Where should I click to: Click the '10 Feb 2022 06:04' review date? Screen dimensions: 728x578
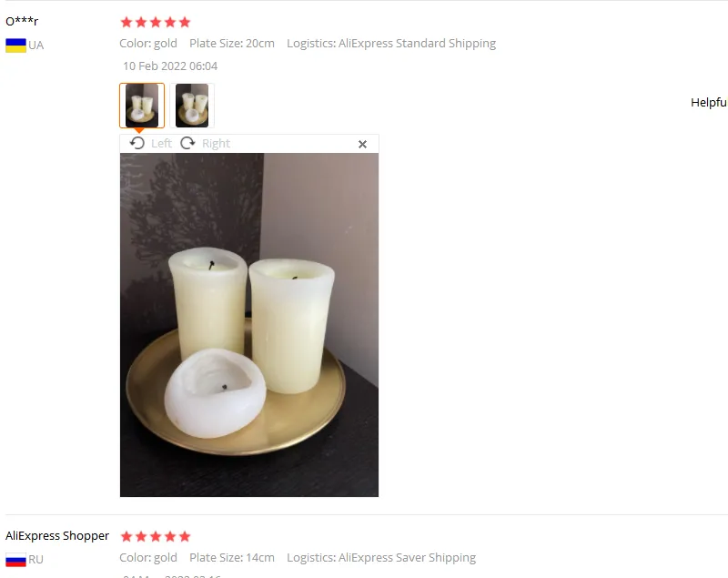point(170,66)
